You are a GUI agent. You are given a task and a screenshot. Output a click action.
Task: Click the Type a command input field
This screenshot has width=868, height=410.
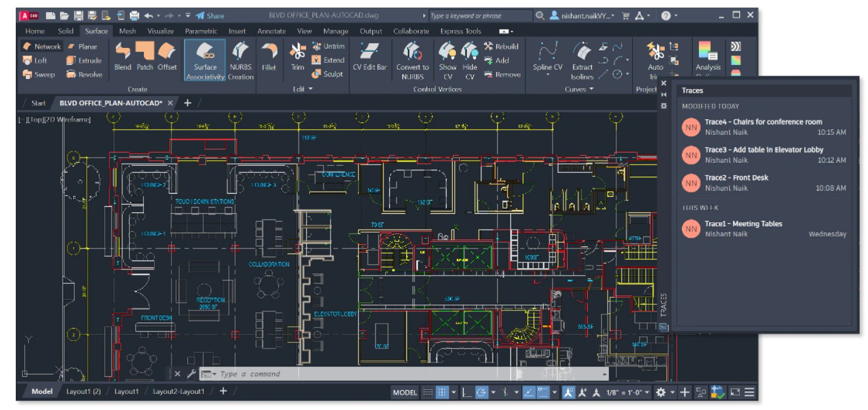point(404,374)
